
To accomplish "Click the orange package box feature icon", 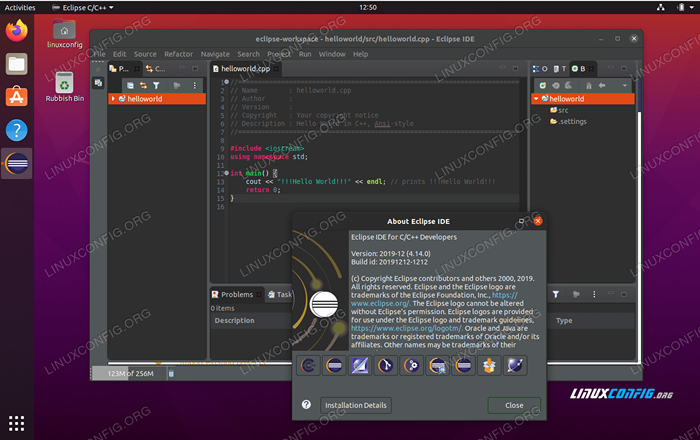I will tap(489, 366).
